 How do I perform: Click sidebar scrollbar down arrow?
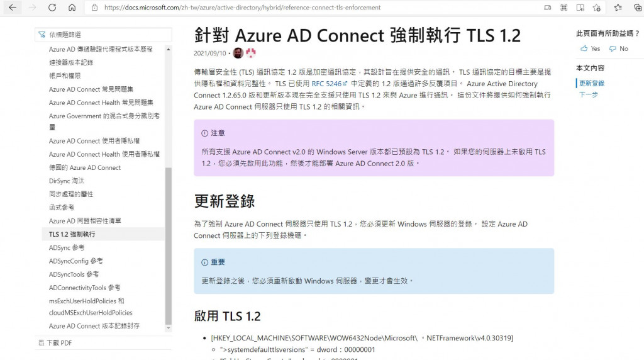[169, 328]
